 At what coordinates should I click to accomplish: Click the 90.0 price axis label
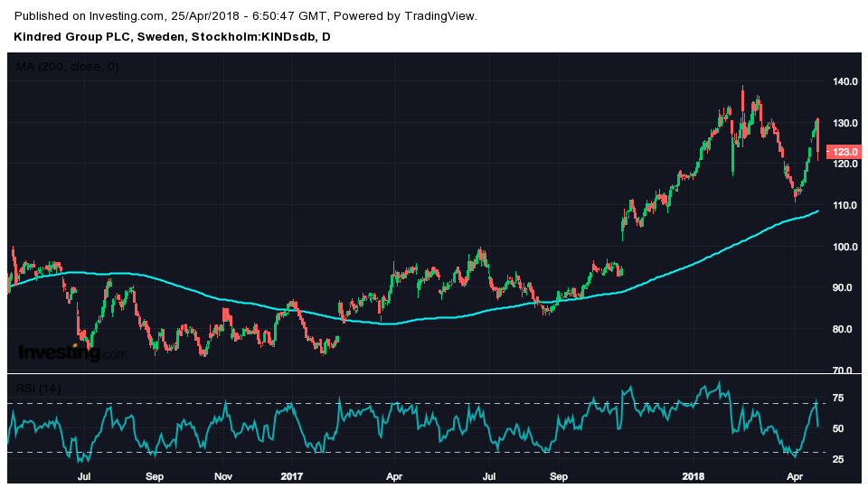(x=843, y=287)
